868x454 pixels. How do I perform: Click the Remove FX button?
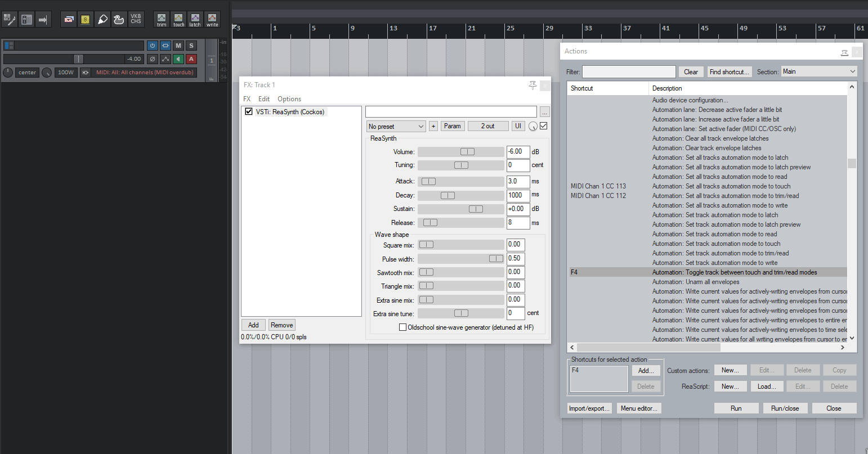click(281, 325)
